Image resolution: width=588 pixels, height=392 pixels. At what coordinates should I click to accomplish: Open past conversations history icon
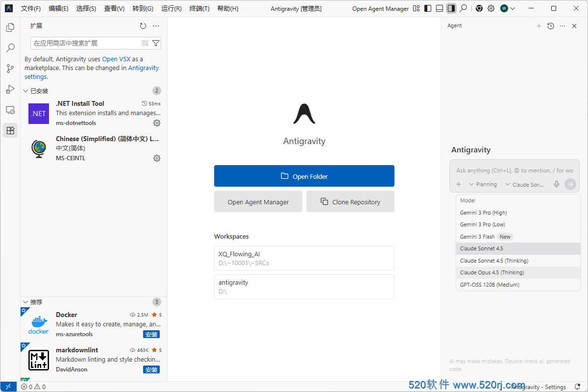pyautogui.click(x=551, y=26)
